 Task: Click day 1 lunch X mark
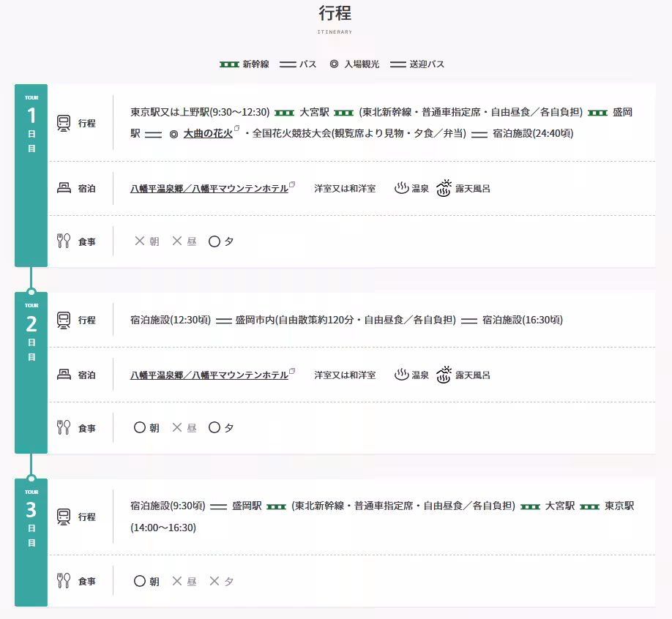point(177,241)
